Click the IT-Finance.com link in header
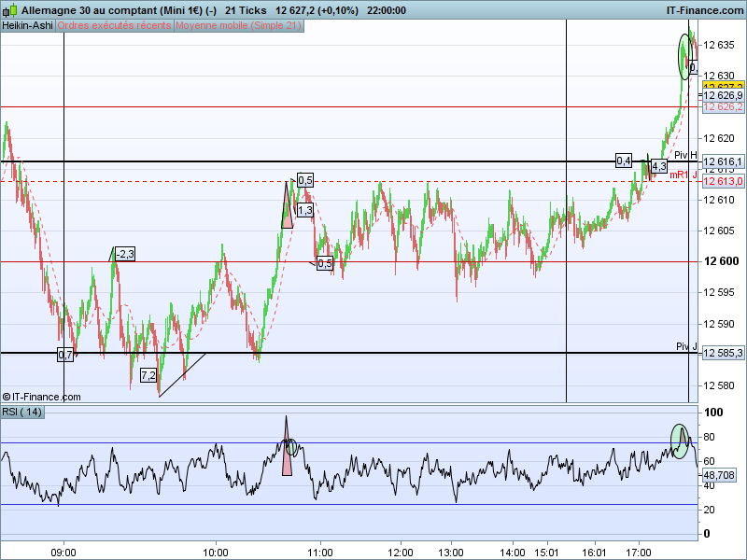 pos(705,10)
